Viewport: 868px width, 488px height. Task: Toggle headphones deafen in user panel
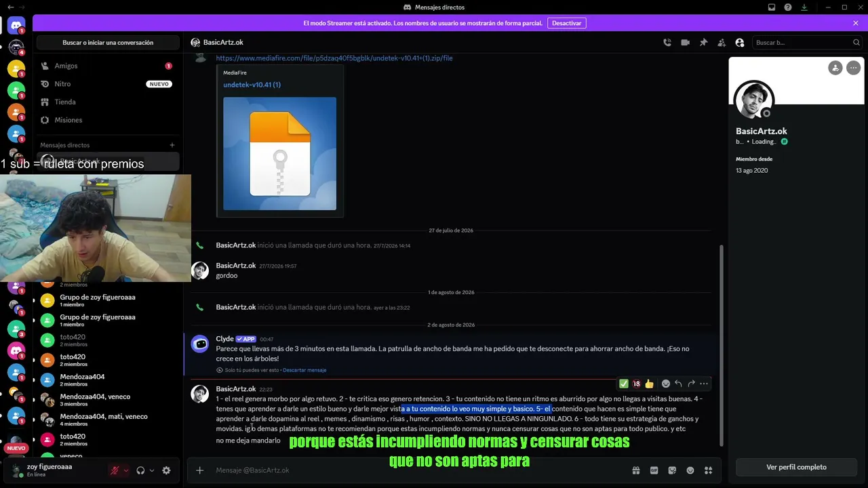tap(140, 470)
